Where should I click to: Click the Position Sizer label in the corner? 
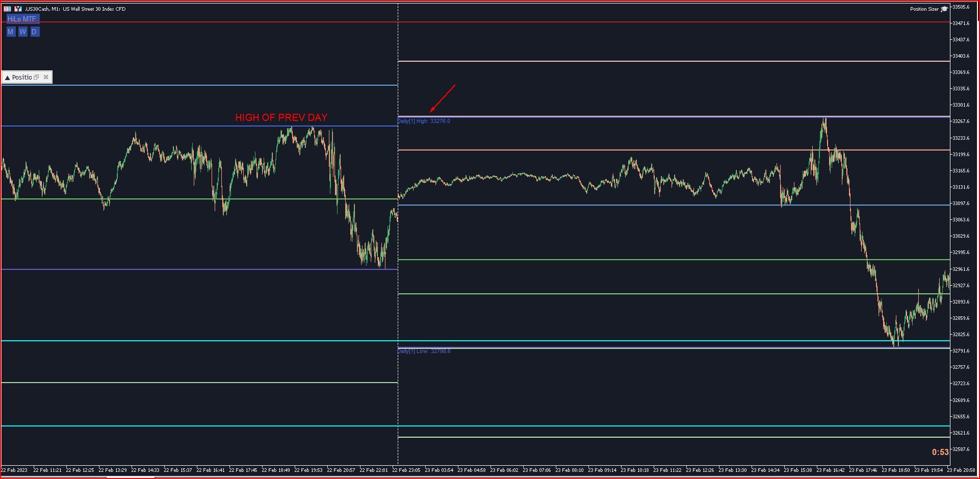click(924, 9)
